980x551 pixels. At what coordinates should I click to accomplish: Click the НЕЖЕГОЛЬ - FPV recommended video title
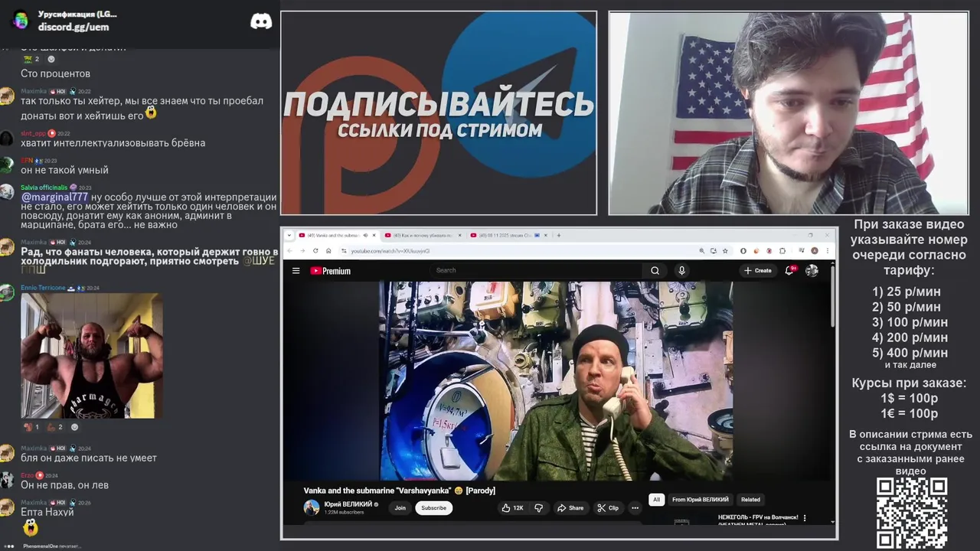point(758,517)
